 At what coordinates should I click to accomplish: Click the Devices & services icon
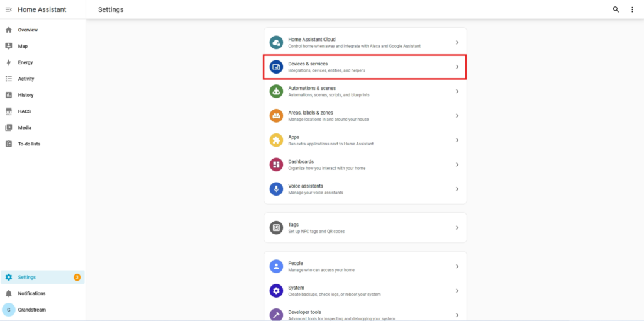point(277,67)
